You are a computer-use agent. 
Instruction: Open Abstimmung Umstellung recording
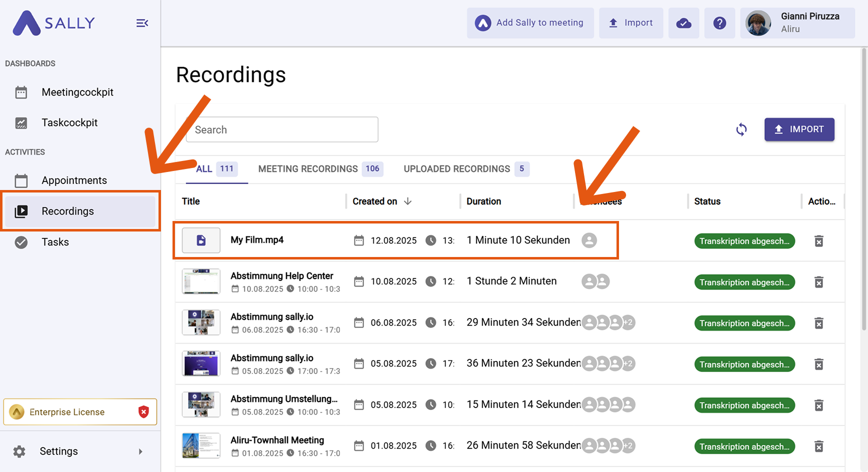(x=284, y=399)
